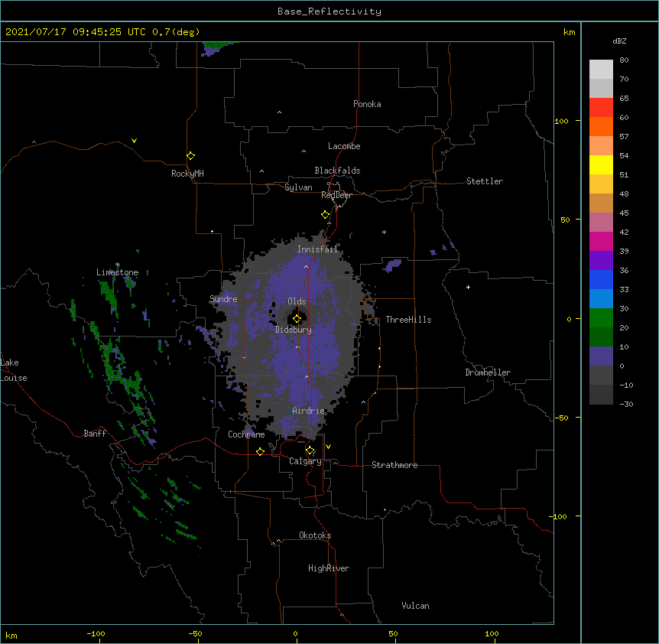
Task: Click the Ponoka label
Action: (367, 104)
